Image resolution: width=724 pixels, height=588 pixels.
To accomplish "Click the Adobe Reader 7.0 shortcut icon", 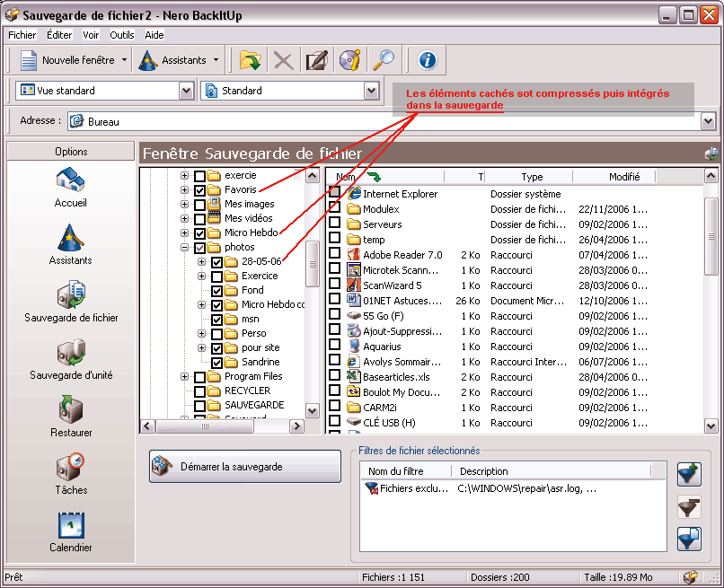I will (354, 255).
